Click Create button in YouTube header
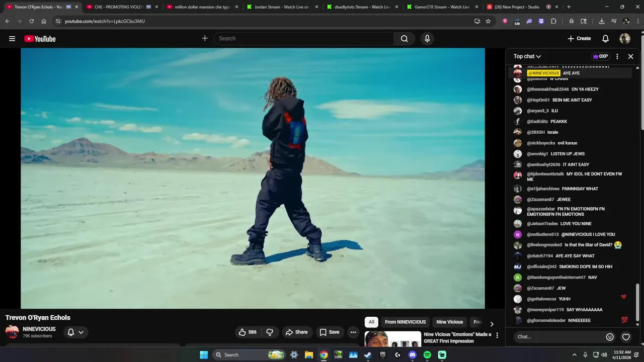 [x=579, y=39]
